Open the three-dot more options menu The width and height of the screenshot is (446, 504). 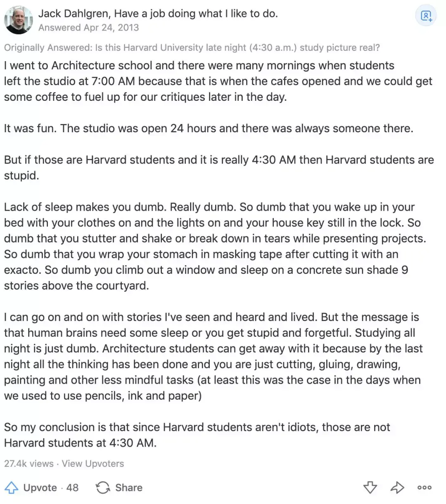coord(424,487)
